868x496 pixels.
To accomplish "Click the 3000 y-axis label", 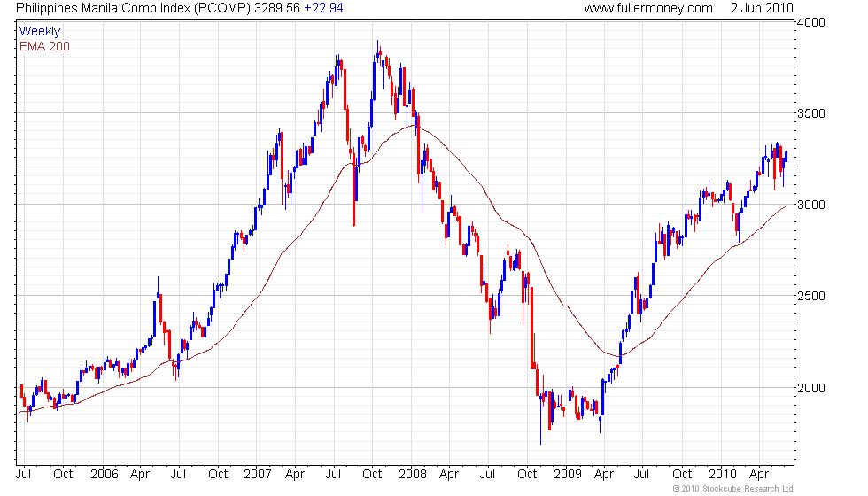I will pyautogui.click(x=811, y=205).
